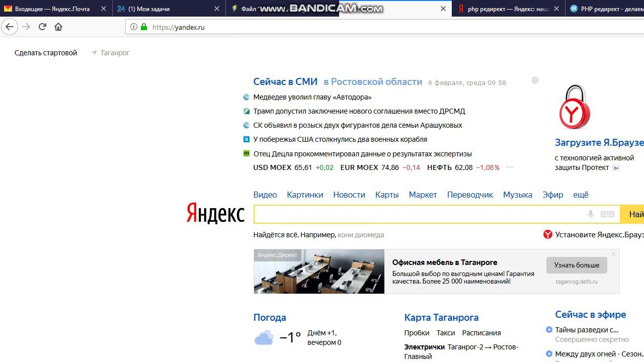Close the Мои задачи tab

click(x=217, y=9)
